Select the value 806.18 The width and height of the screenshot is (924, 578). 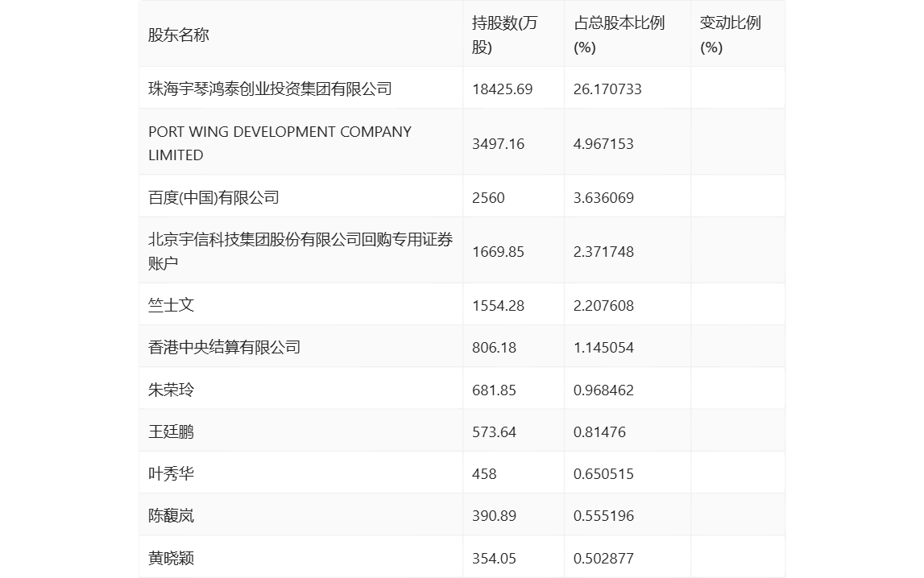point(494,348)
